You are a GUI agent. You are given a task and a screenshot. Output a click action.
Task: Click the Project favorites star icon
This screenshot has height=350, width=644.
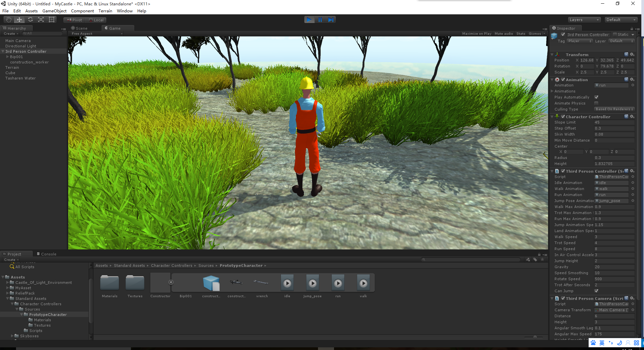[542, 259]
